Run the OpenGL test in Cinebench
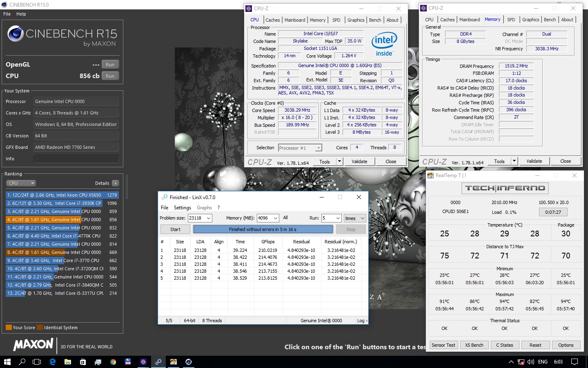This screenshot has height=368, width=588. 110,65
